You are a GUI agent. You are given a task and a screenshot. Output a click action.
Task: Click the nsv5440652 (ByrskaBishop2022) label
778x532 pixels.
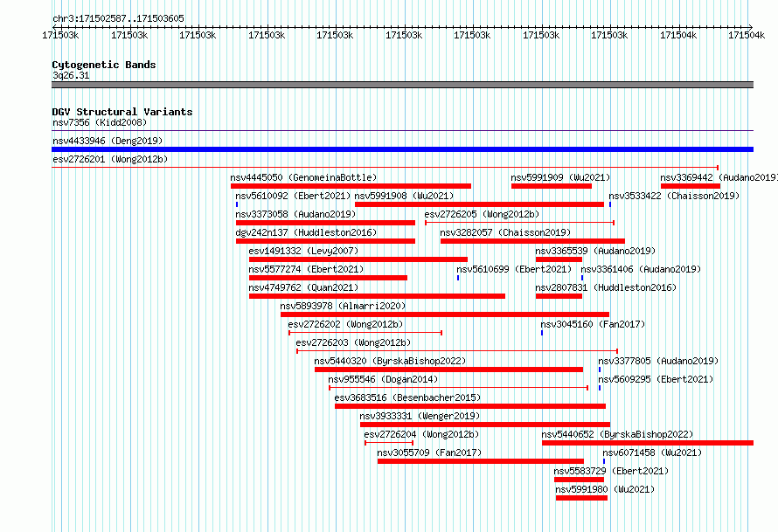(x=617, y=434)
